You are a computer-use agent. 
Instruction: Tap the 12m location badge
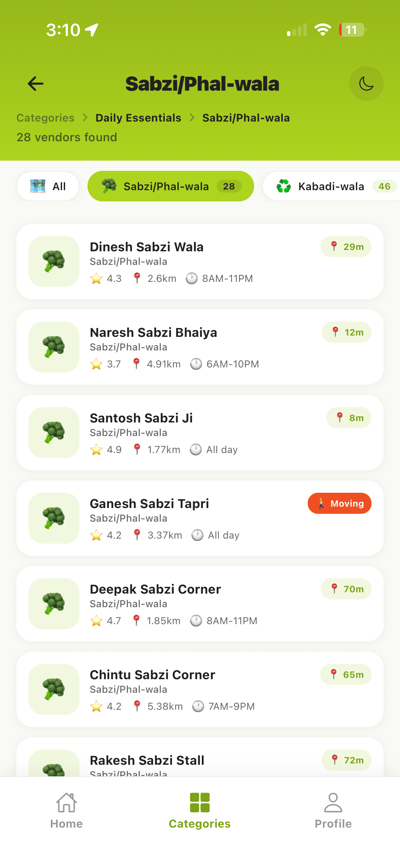click(347, 332)
